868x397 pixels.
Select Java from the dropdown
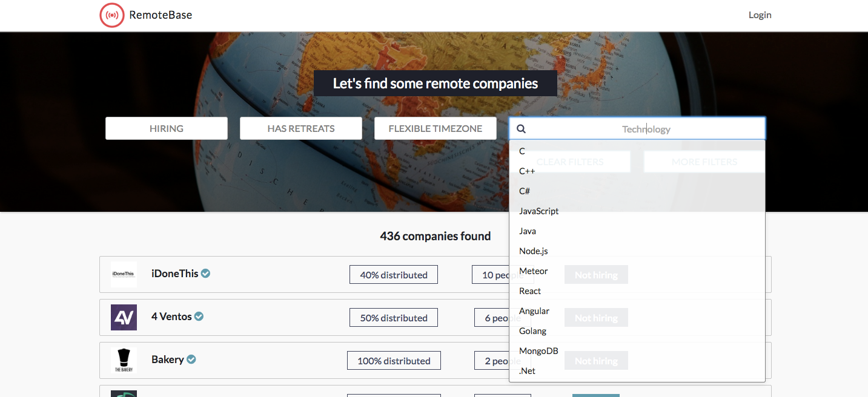tap(637, 231)
